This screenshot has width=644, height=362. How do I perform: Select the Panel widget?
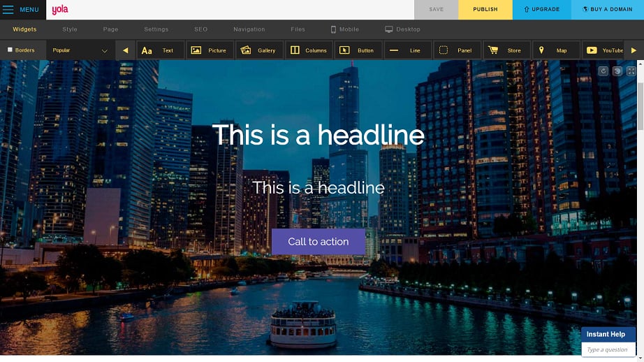(x=457, y=50)
